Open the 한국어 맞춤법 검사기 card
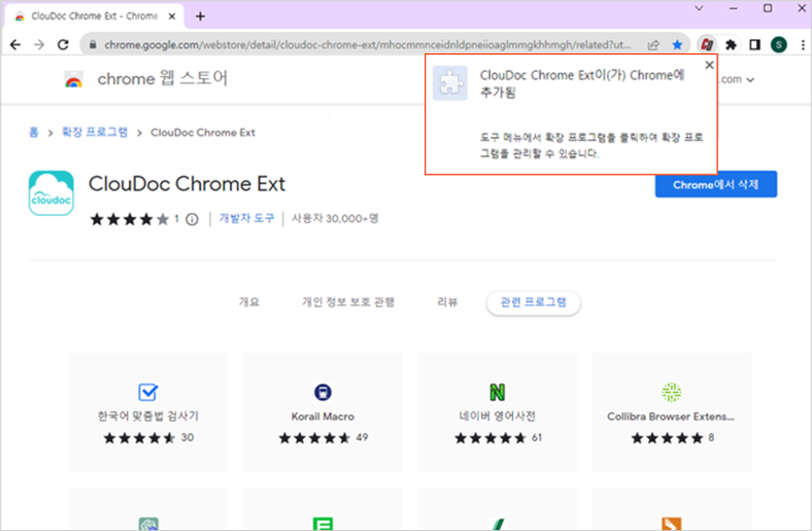 148,412
